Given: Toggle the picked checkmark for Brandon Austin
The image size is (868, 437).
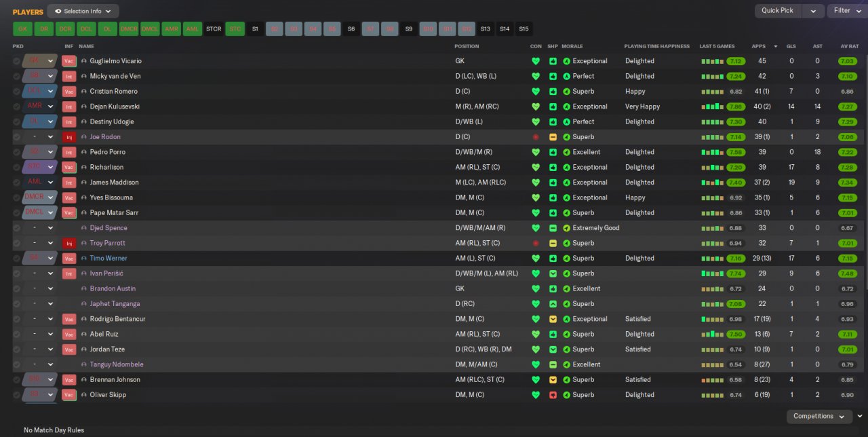Looking at the screenshot, I should [x=16, y=288].
